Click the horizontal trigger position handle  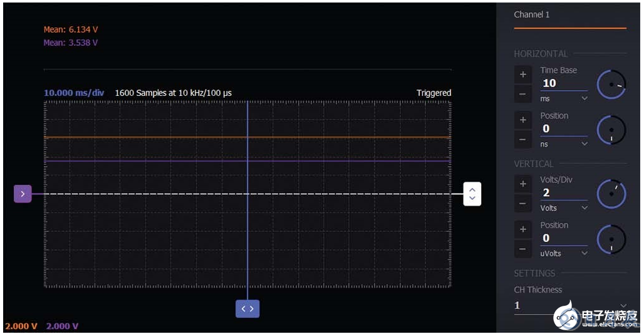tap(247, 308)
